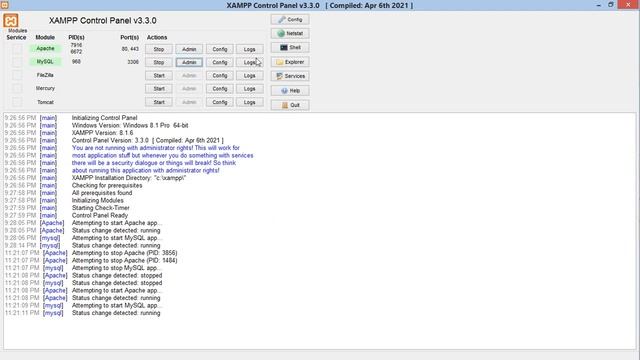The width and height of the screenshot is (640, 360).
Task: Click log line 'Checking for prerequisites'
Action: [107, 185]
